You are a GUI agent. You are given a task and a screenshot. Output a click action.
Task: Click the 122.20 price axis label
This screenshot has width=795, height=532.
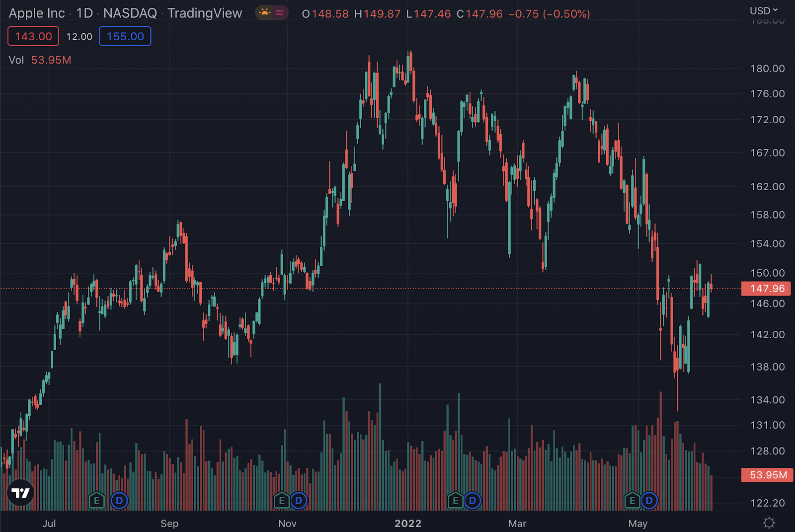tap(768, 503)
